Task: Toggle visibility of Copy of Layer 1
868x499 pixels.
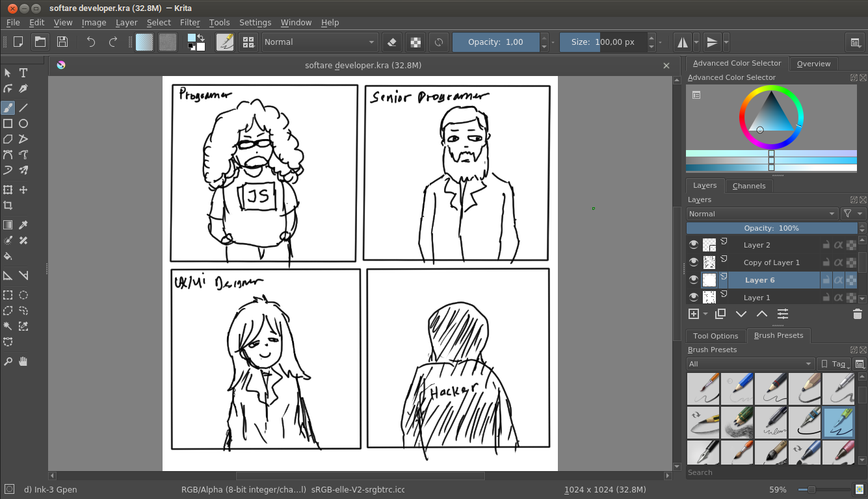Action: (x=693, y=262)
